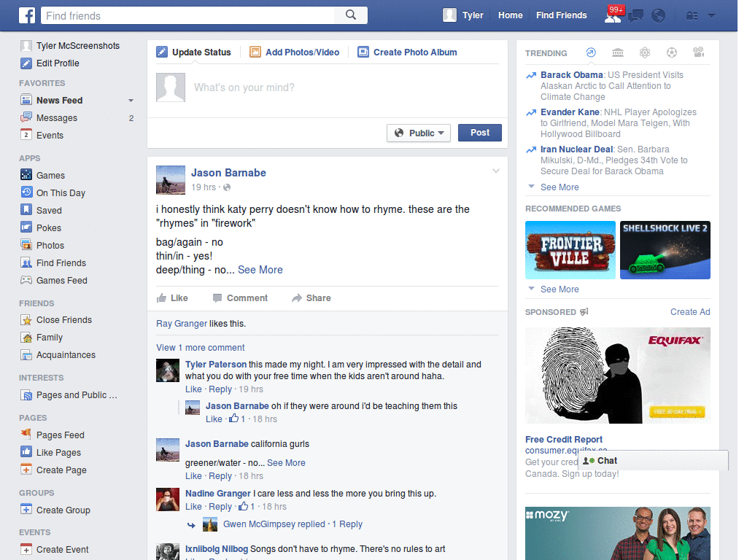Open Games Feed in sidebar

click(x=61, y=281)
